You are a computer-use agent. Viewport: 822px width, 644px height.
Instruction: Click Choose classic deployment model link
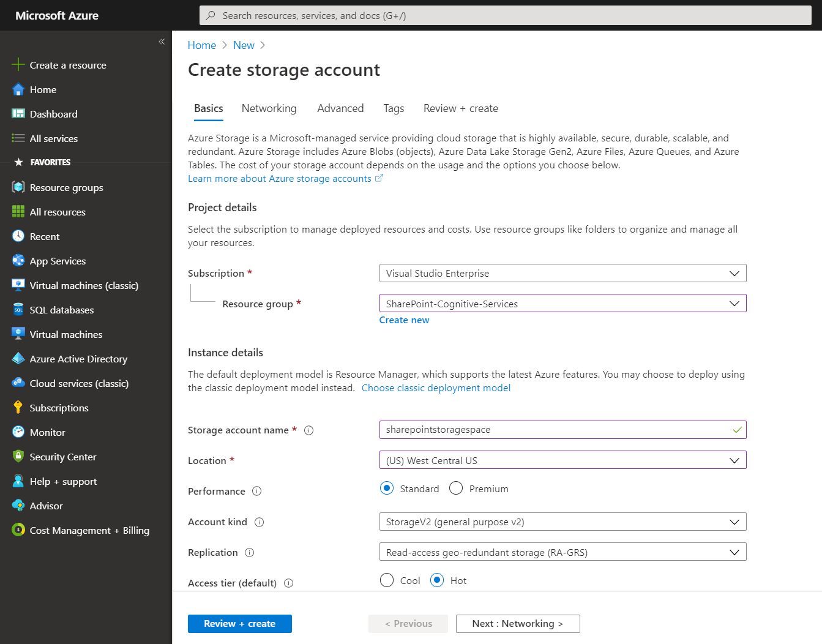(436, 388)
